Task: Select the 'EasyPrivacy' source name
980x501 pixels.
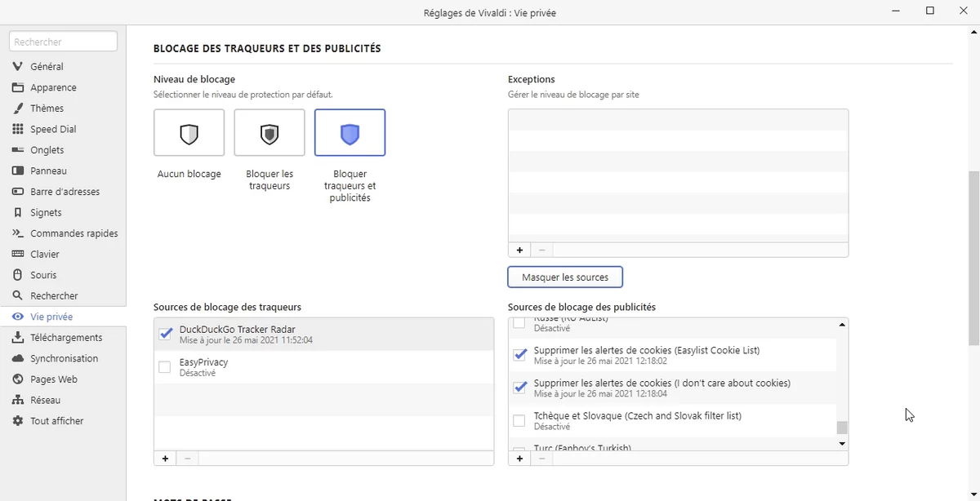Action: [x=203, y=362]
